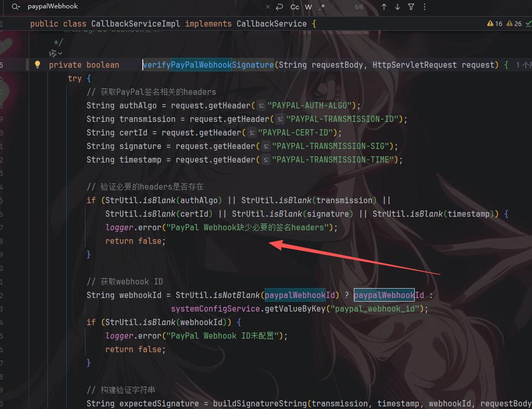Toggle Regex (.*) search option
Screen dimensions: 532x409
pos(321,7)
